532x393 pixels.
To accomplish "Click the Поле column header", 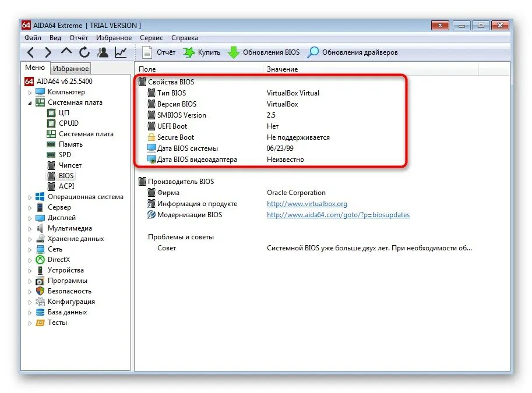I will (x=199, y=69).
